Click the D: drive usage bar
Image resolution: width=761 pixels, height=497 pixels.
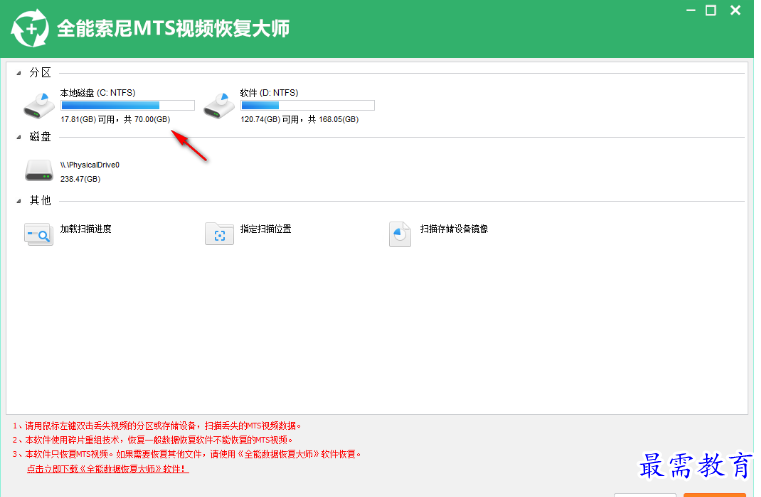coord(307,105)
